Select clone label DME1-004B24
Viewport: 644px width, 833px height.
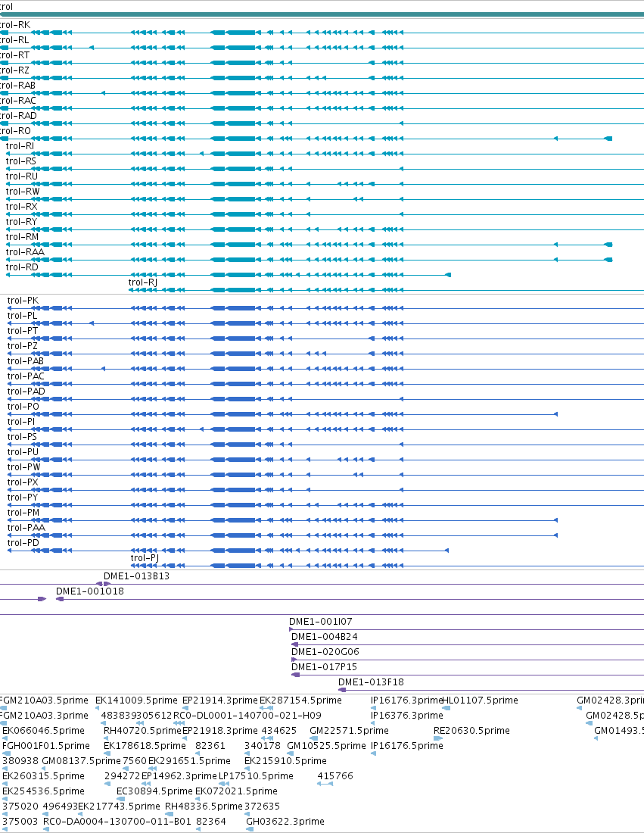tap(325, 637)
